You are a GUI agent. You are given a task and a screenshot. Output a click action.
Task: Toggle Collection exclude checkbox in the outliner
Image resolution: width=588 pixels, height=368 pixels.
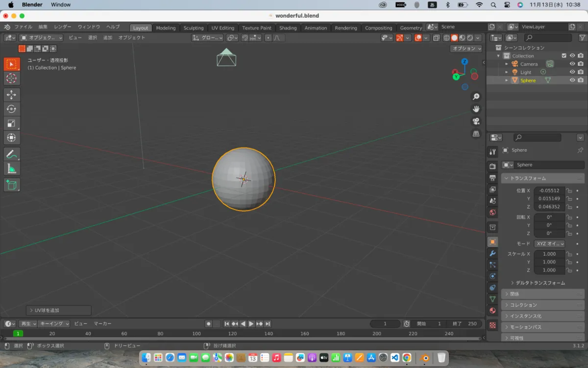click(x=564, y=56)
